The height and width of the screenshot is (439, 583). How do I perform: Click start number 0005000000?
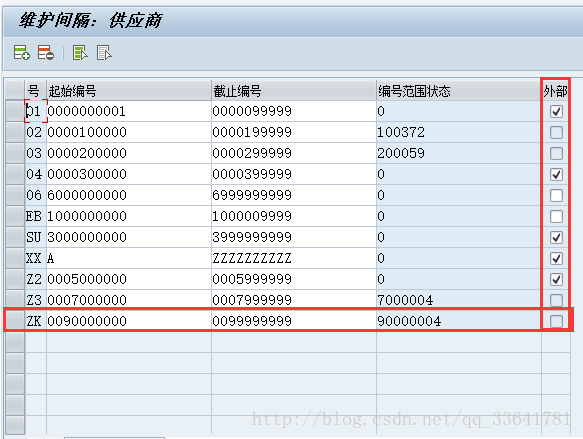(x=129, y=279)
